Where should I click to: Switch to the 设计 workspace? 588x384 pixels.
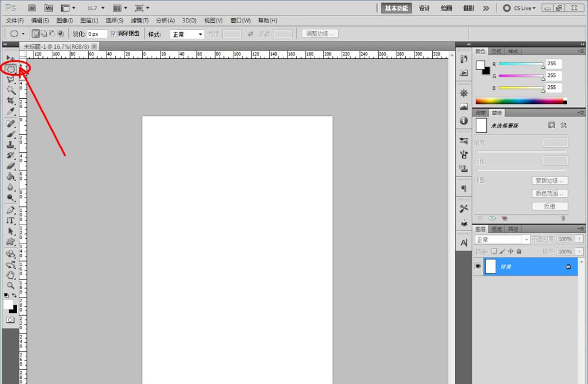[424, 8]
